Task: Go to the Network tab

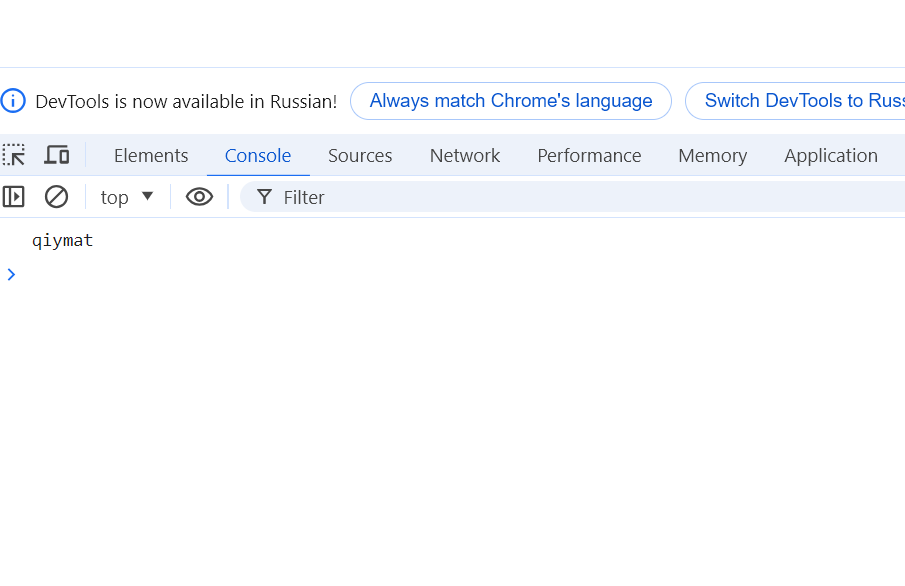Action: point(465,156)
